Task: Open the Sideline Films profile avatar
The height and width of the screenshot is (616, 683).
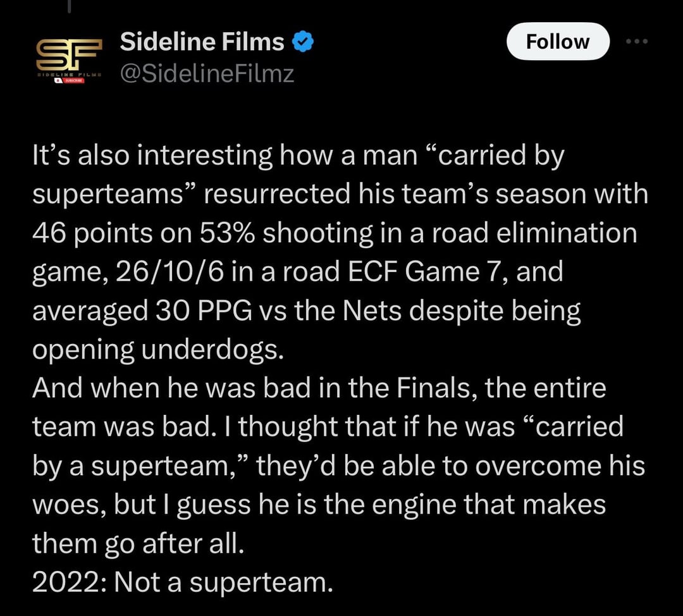Action: [68, 61]
